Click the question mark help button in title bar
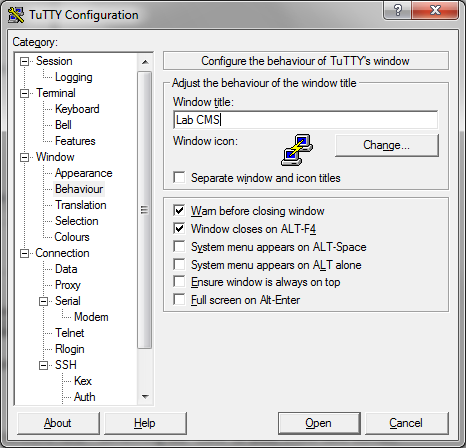The width and height of the screenshot is (466, 448). pyautogui.click(x=397, y=10)
